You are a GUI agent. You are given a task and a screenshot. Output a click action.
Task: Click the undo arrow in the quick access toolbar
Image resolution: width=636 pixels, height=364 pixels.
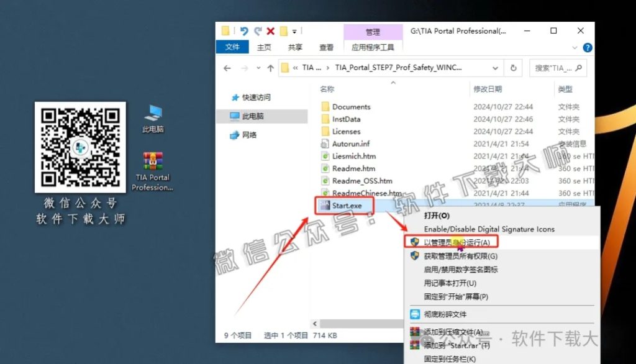[x=245, y=30]
